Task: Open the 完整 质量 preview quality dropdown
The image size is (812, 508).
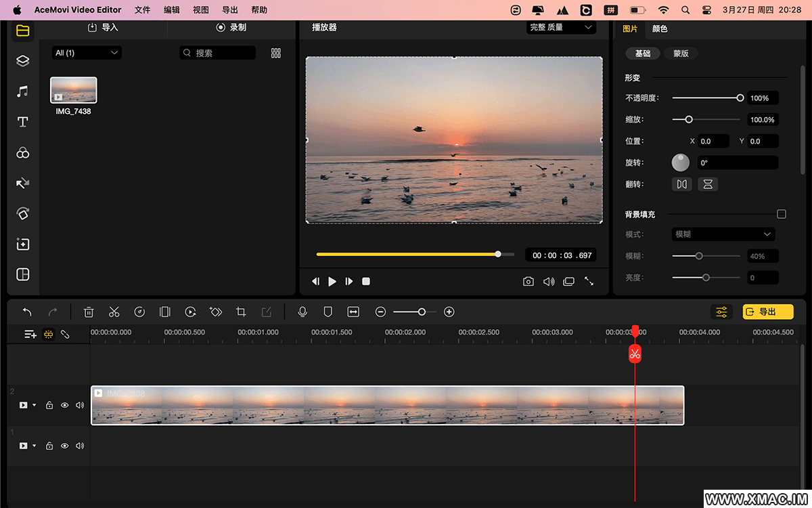Action: [561, 28]
